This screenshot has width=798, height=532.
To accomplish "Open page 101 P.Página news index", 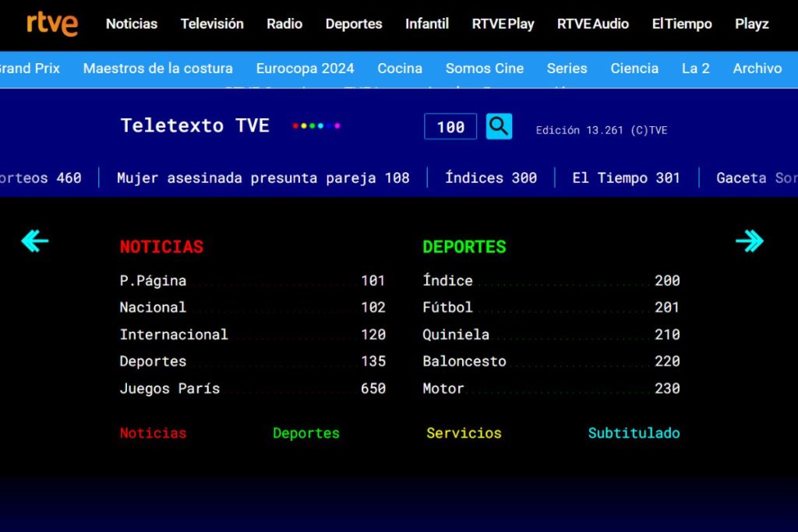I will (x=249, y=280).
